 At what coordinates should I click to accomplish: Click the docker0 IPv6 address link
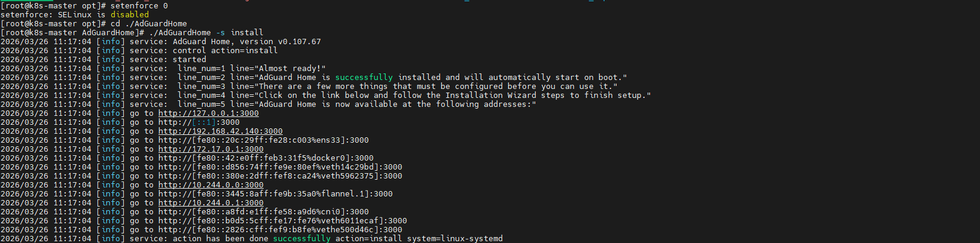pos(265,158)
